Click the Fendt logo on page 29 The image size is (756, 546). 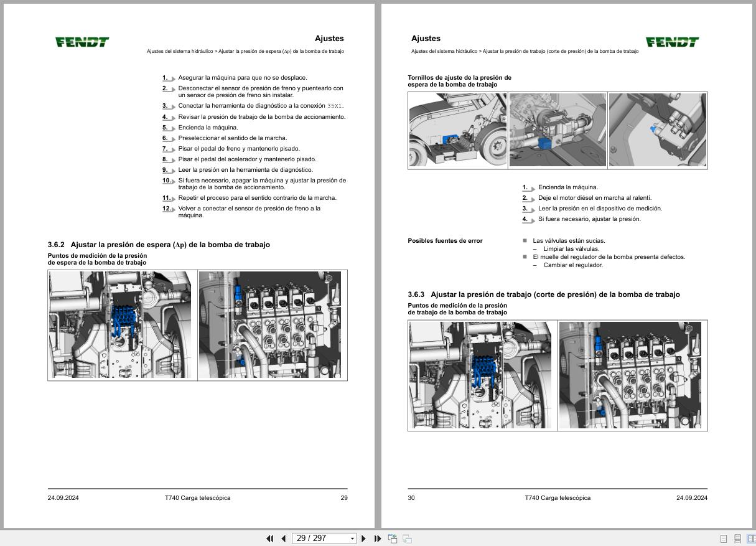coord(82,42)
